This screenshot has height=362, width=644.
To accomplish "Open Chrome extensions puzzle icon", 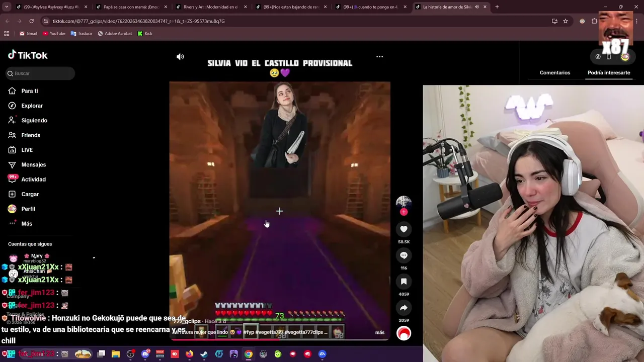I will click(594, 21).
